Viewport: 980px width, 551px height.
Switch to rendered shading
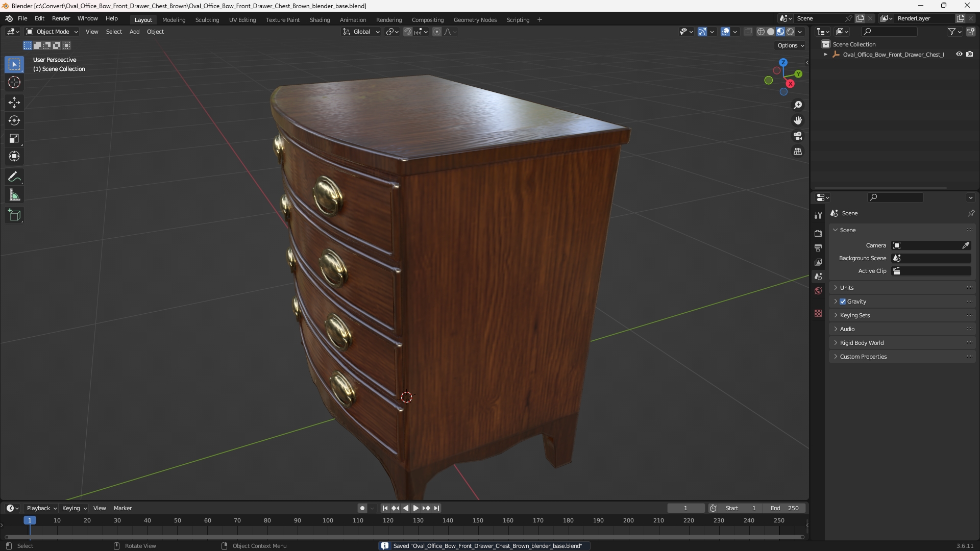[790, 32]
